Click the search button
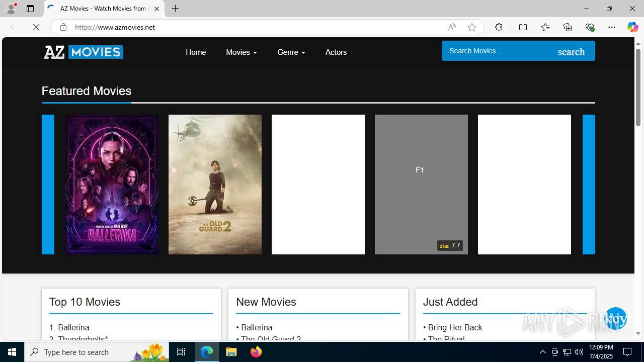This screenshot has width=644, height=362. (572, 51)
